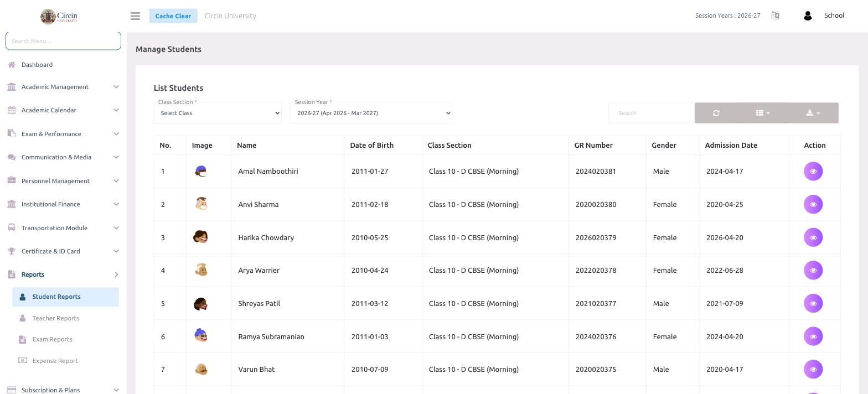Open the column visibility list dropdown

tap(763, 113)
